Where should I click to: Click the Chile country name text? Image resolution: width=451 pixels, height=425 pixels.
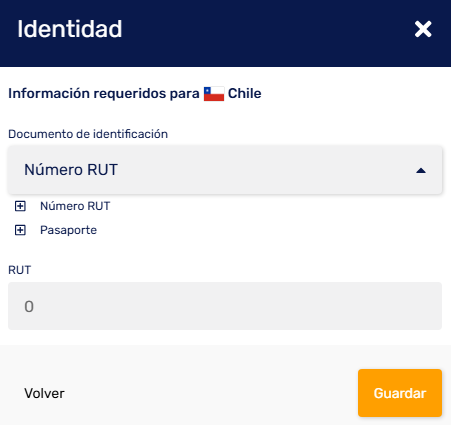coord(245,93)
